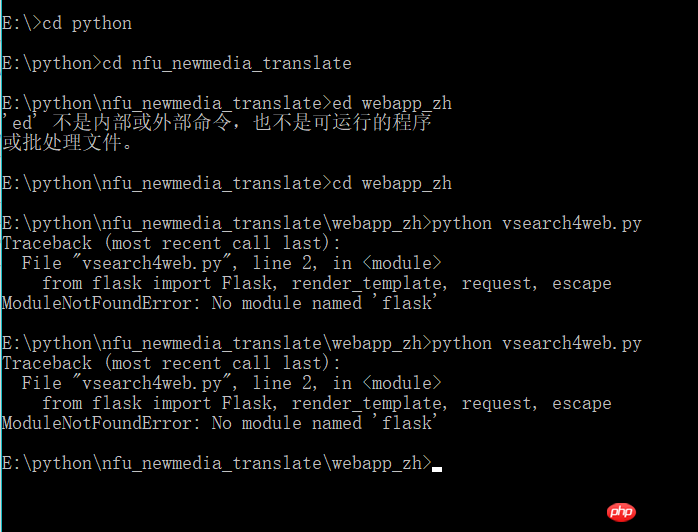Click the second ModuleNotFoundError message

pyautogui.click(x=220, y=424)
